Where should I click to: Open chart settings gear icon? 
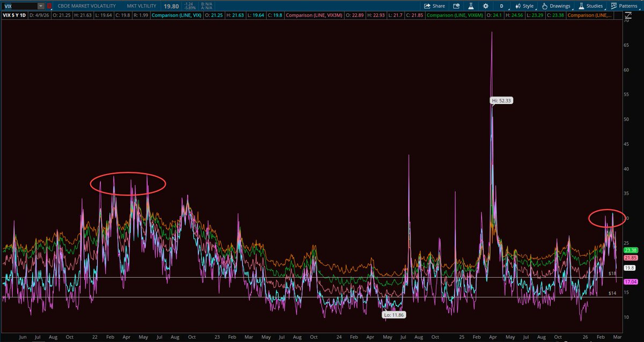tap(485, 6)
